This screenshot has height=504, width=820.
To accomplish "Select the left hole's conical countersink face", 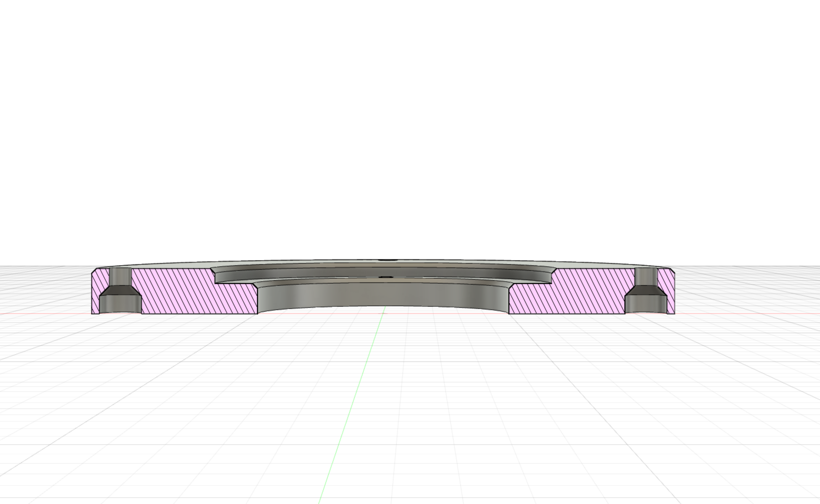I will coord(120,290).
